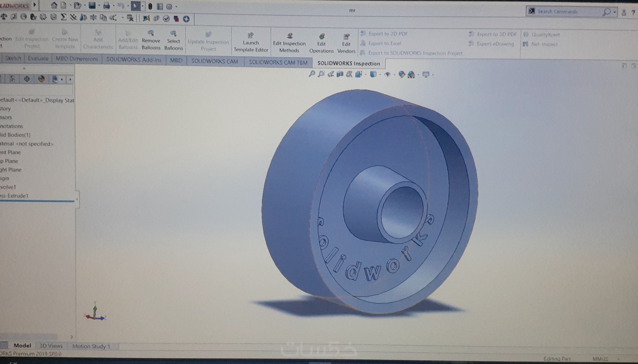Launch Template Editor

pyautogui.click(x=251, y=42)
